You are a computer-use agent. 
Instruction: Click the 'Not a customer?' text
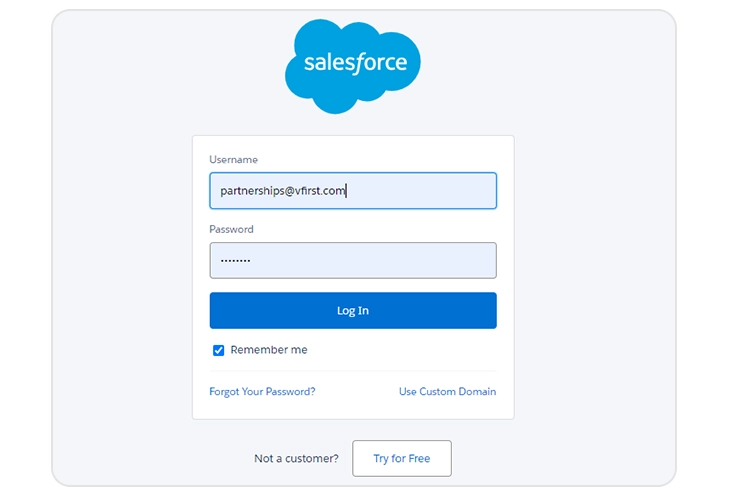[296, 458]
